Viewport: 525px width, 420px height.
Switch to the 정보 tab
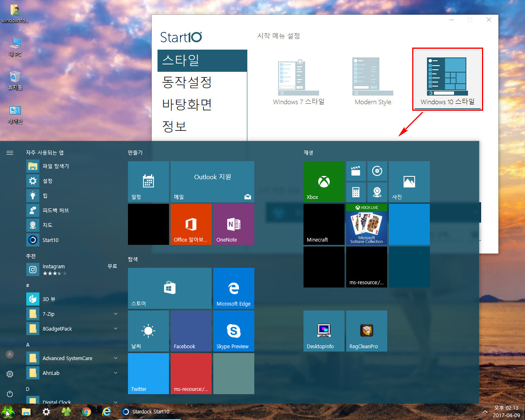tap(202, 126)
